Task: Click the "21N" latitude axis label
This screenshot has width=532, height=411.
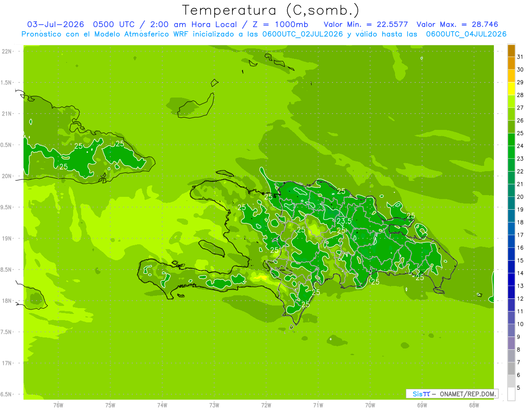Action: 7,114
